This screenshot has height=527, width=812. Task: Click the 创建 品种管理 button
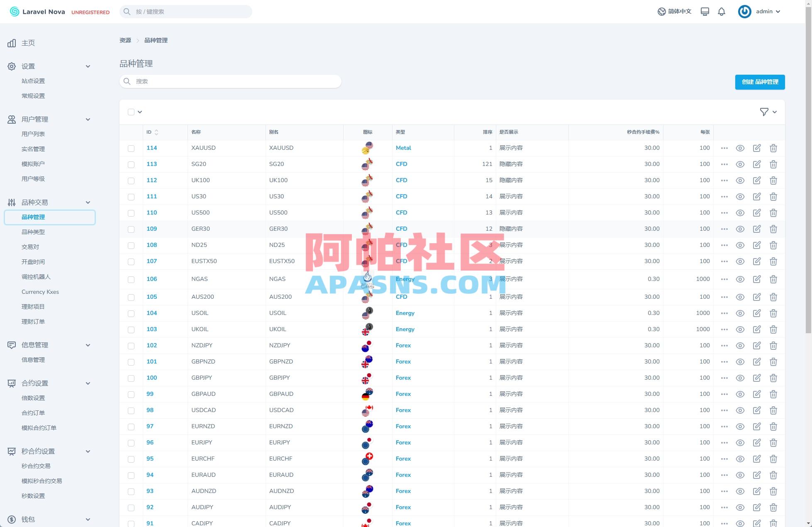coord(759,82)
